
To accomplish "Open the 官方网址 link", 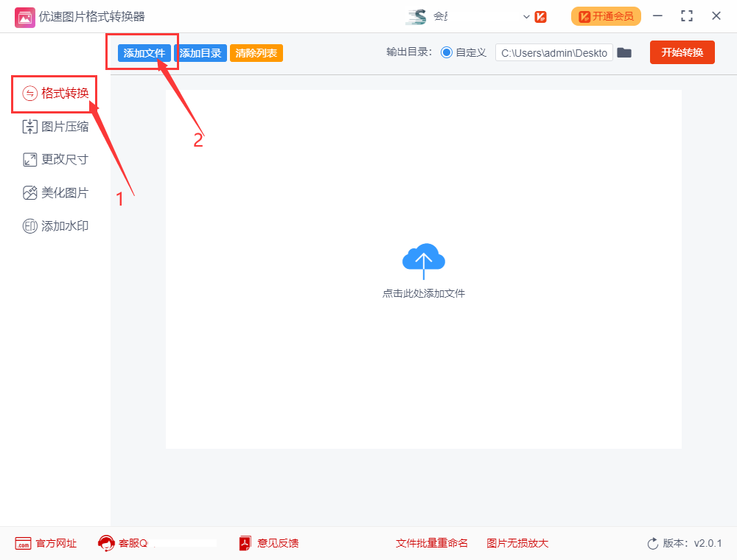I will tap(46, 543).
